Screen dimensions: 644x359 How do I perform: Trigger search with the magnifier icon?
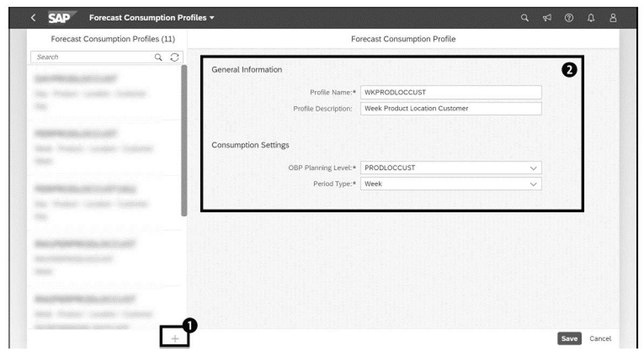159,57
